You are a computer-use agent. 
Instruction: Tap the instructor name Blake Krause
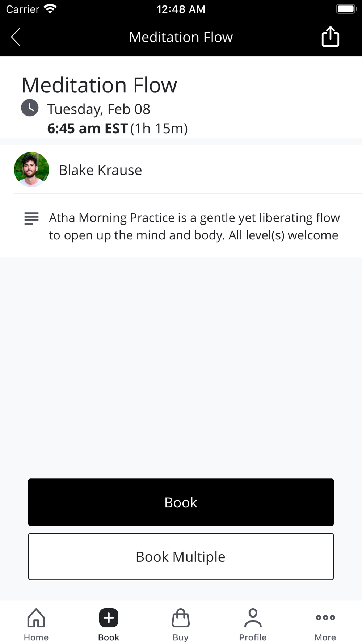point(100,170)
